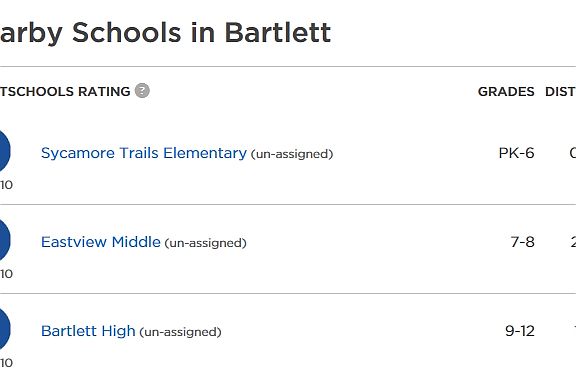Viewport: 576px width, 381px height.
Task: Click the out-of-10 label under Sycamore Trails rating
Action: (6, 185)
